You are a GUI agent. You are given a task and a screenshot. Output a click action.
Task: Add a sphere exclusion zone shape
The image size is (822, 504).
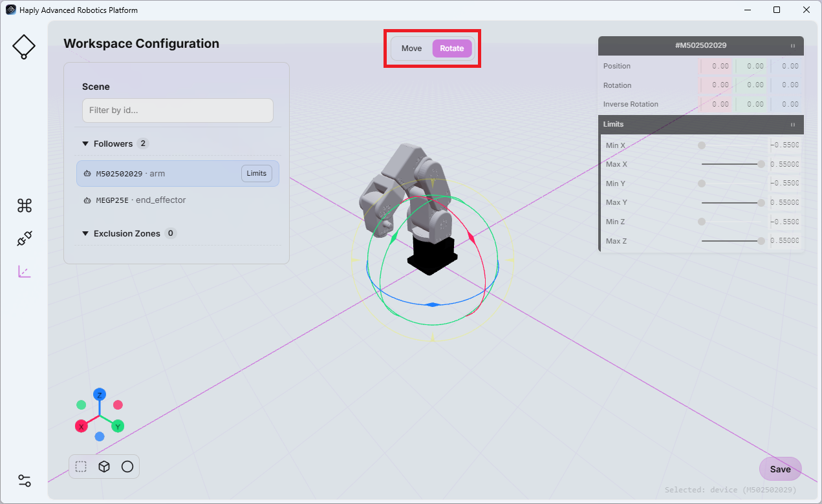[127, 467]
